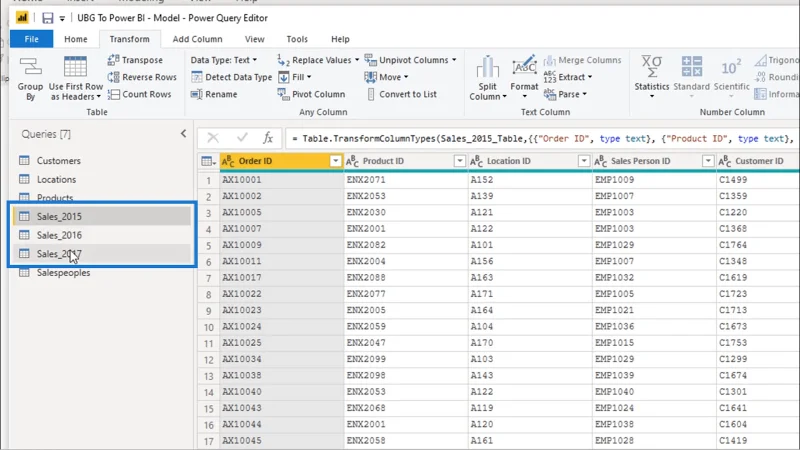Click the Rename column button
Screen dimensions: 800x450
coord(214,94)
